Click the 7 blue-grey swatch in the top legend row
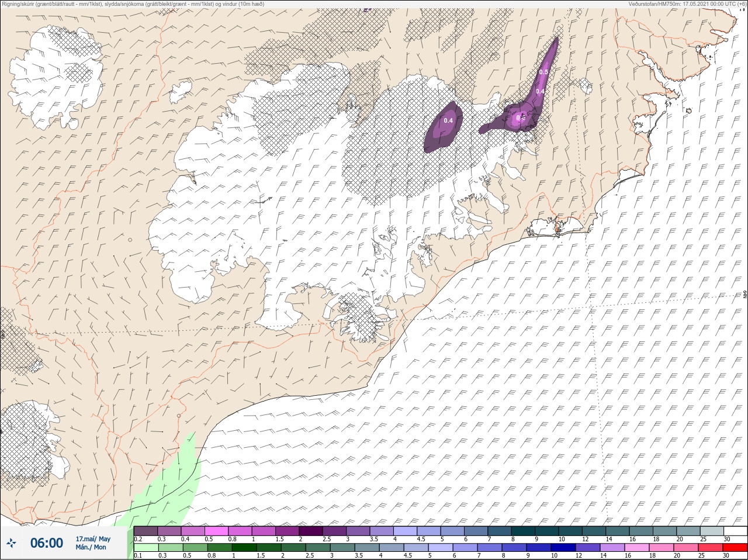Viewport: 748px width, 560px height. click(x=499, y=531)
